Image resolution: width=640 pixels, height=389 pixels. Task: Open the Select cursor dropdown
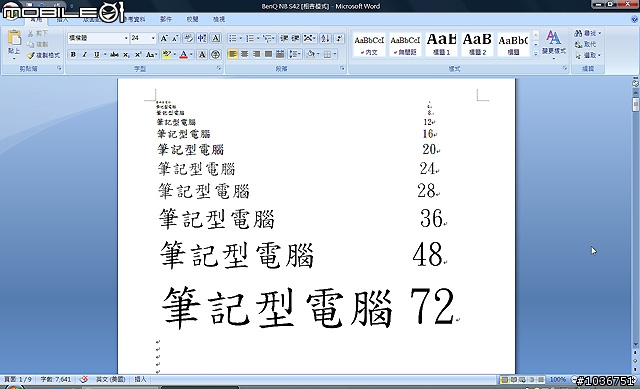[x=587, y=55]
